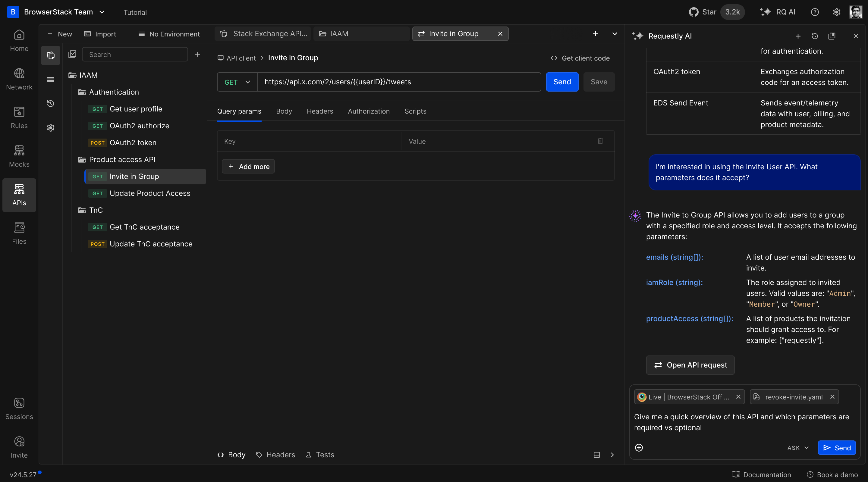This screenshot has width=868, height=482.
Task: Click the GitHub Star button
Action: 716,12
